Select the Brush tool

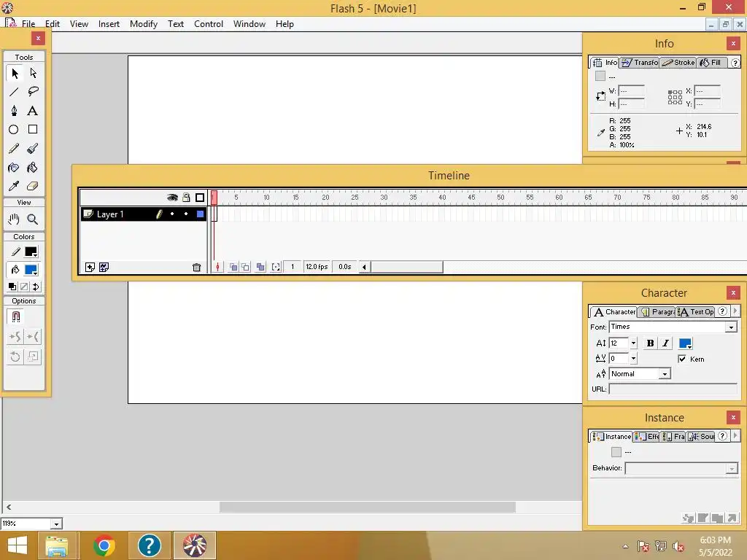[x=33, y=149]
